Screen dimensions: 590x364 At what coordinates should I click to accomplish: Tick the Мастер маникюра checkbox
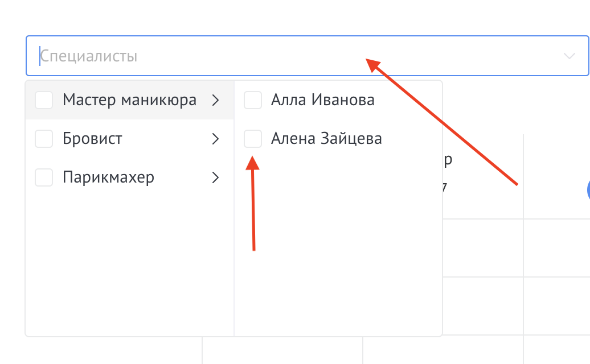click(44, 100)
